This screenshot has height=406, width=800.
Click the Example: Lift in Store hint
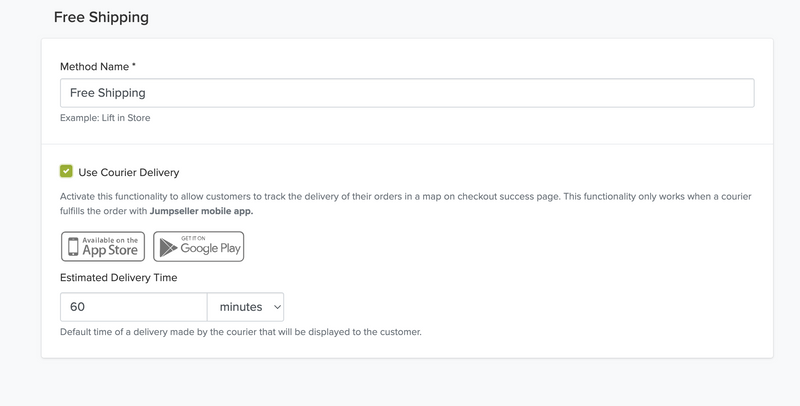(105, 119)
